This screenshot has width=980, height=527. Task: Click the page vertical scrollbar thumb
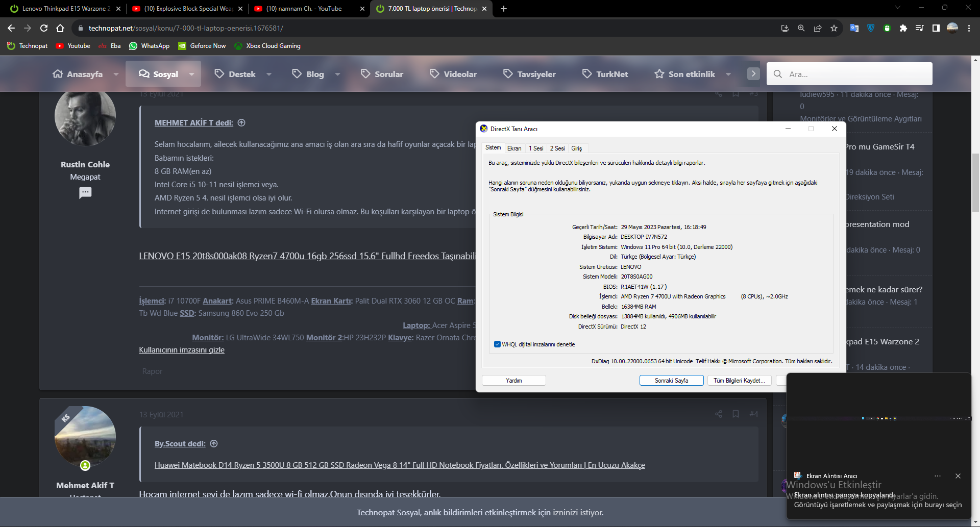click(x=975, y=182)
